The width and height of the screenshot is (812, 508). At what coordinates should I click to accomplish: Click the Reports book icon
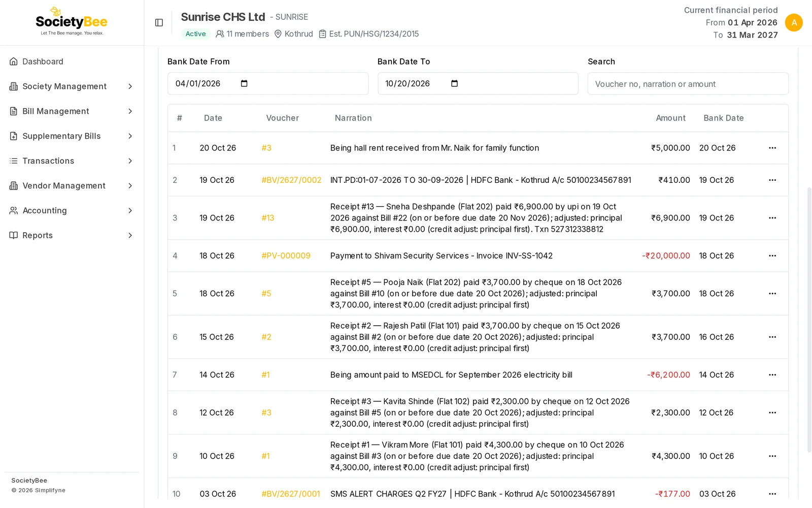tap(14, 235)
